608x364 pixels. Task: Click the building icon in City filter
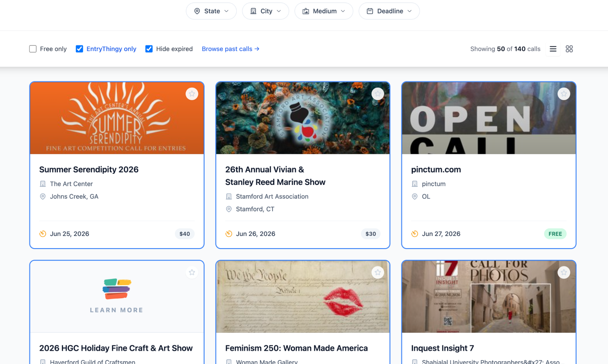pyautogui.click(x=253, y=11)
